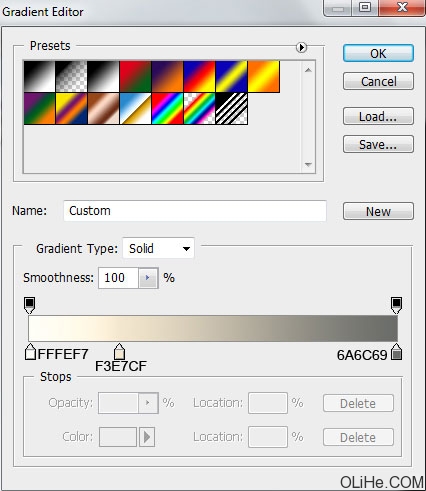The width and height of the screenshot is (426, 491).
Task: Select the left opacity stop above gradient
Action: (30, 305)
